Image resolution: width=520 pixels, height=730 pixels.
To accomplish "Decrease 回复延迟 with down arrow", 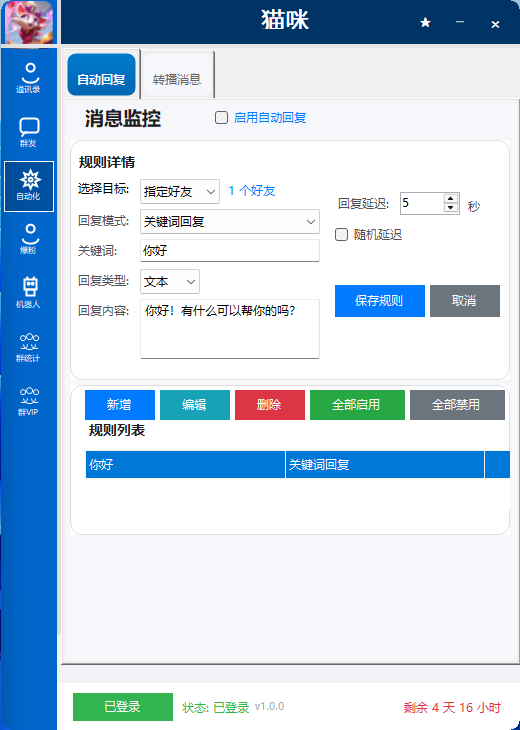I will (451, 208).
